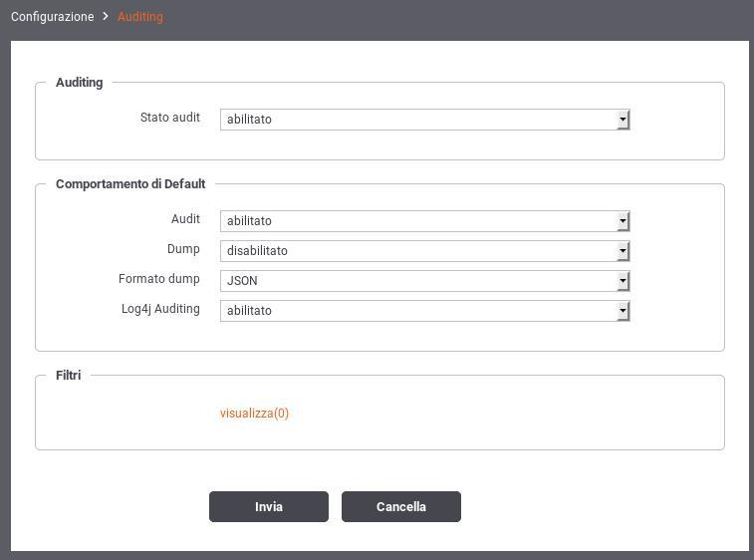Viewport: 754px width, 560px height.
Task: Select the Auditing breadcrumb item
Action: [x=140, y=17]
